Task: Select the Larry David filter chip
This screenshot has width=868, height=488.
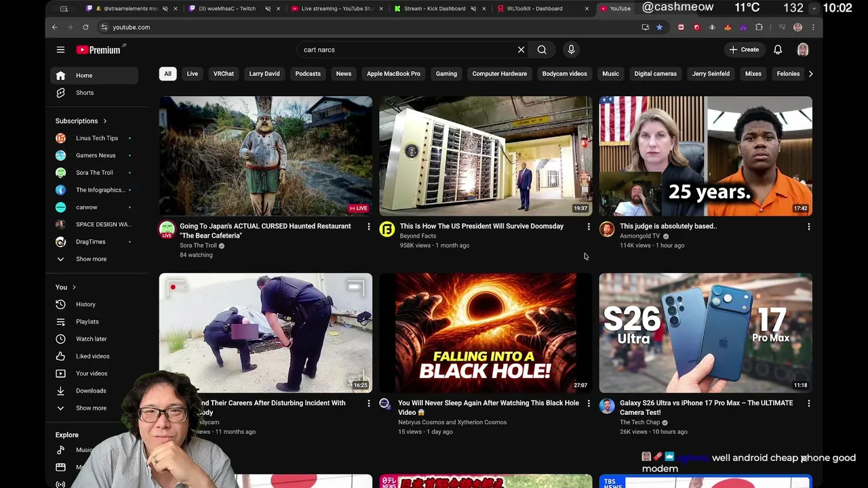Action: pyautogui.click(x=264, y=74)
